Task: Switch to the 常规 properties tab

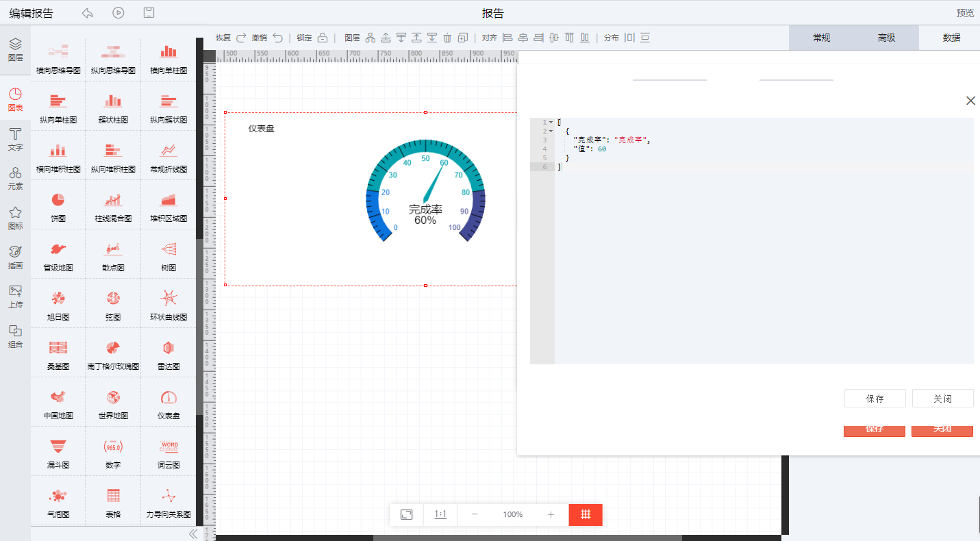Action: click(x=821, y=38)
